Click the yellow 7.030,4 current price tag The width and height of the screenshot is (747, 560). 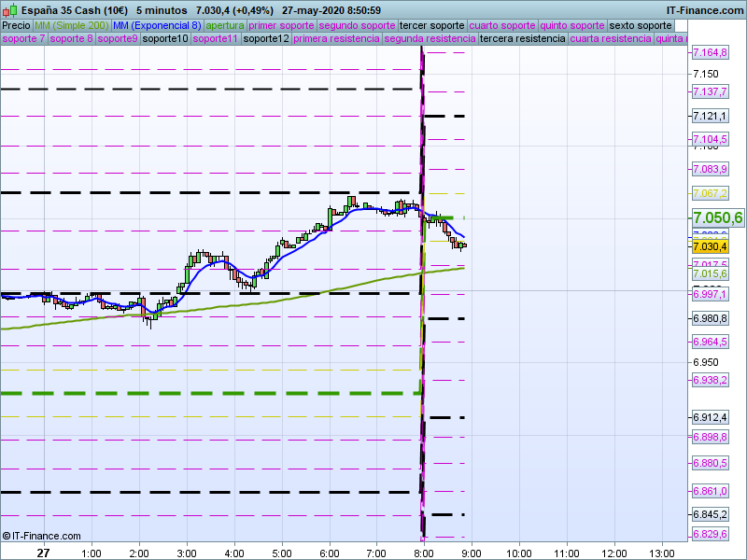[710, 246]
